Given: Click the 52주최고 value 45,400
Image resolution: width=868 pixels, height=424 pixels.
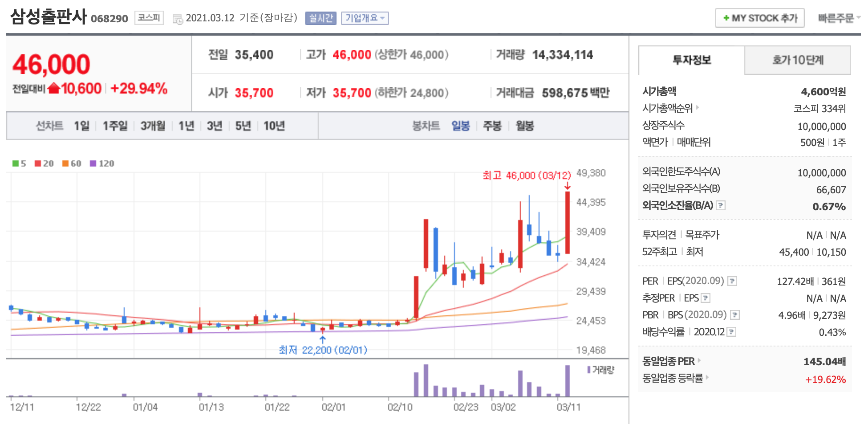Looking at the screenshot, I should point(794,252).
